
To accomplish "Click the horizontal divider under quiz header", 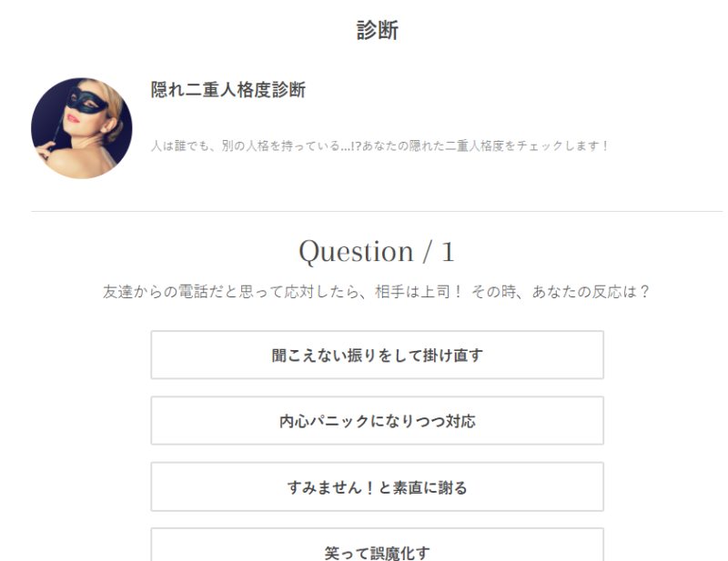I will click(x=377, y=211).
